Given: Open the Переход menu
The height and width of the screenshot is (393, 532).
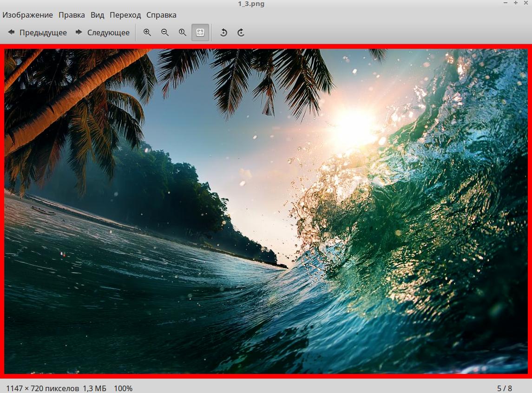Looking at the screenshot, I should [125, 15].
